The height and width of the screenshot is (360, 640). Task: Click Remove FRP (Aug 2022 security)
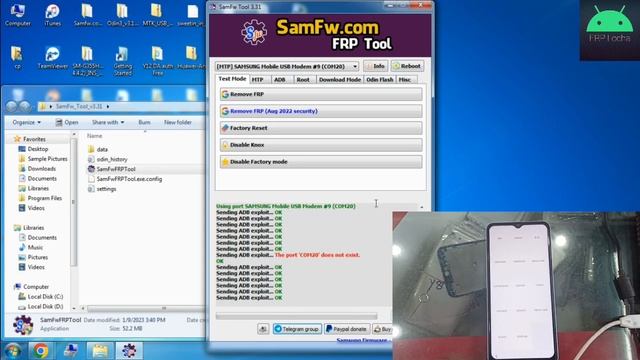point(321,111)
